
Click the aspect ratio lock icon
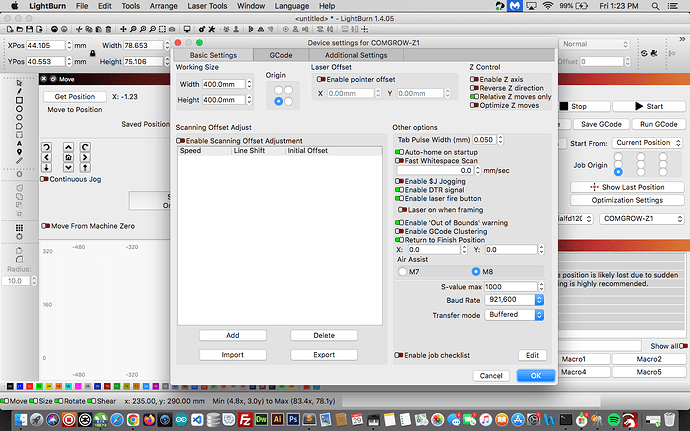(x=92, y=53)
